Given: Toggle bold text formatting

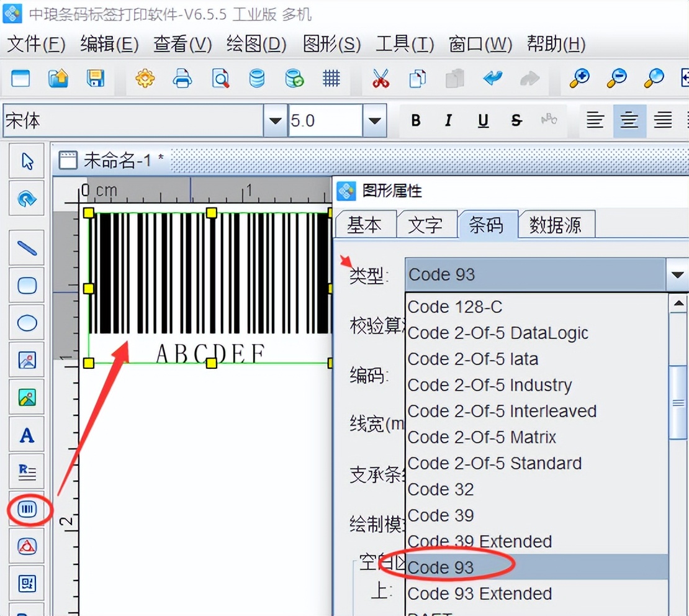Looking at the screenshot, I should pyautogui.click(x=416, y=120).
